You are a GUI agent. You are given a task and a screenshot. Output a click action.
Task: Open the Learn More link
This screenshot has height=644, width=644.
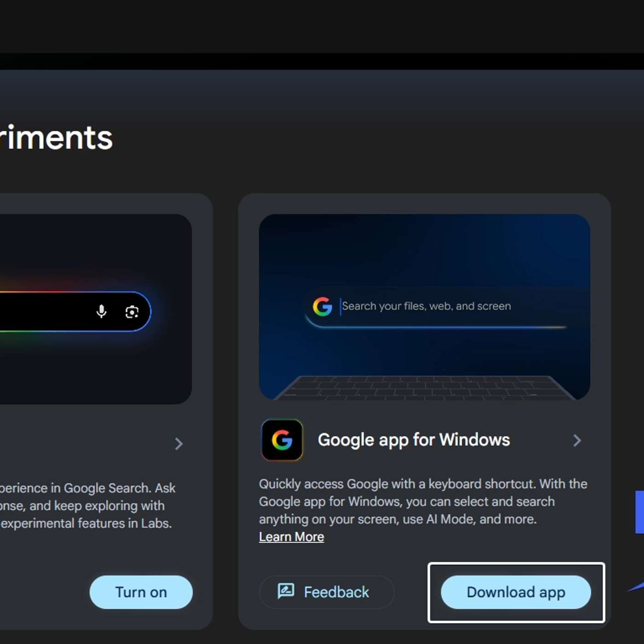point(291,536)
